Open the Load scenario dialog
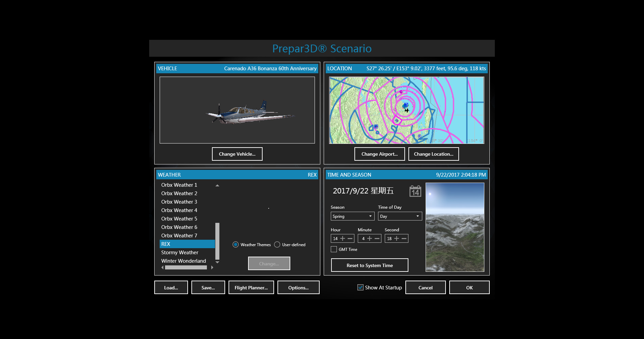The image size is (644, 339). 171,287
